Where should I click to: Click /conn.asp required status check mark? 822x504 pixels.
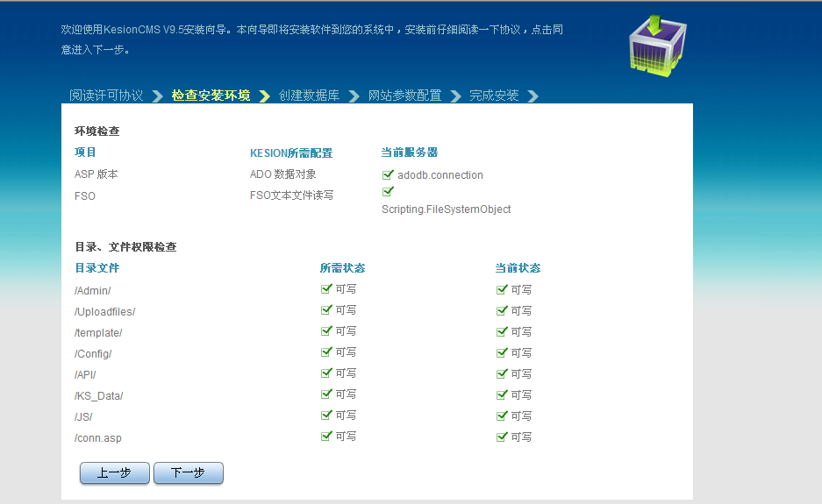[326, 436]
